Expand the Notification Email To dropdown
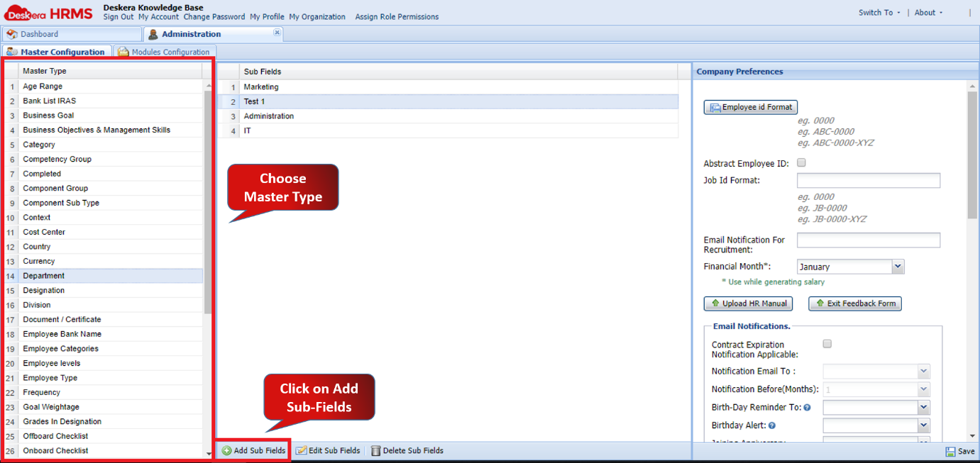The width and height of the screenshot is (980, 463). coord(923,371)
